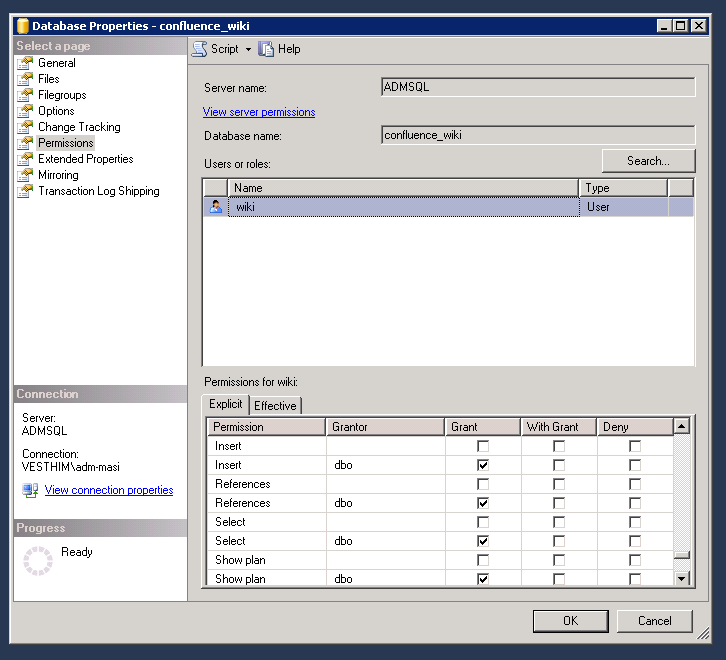The image size is (726, 660).
Task: Click the Files page icon
Action: [25, 79]
